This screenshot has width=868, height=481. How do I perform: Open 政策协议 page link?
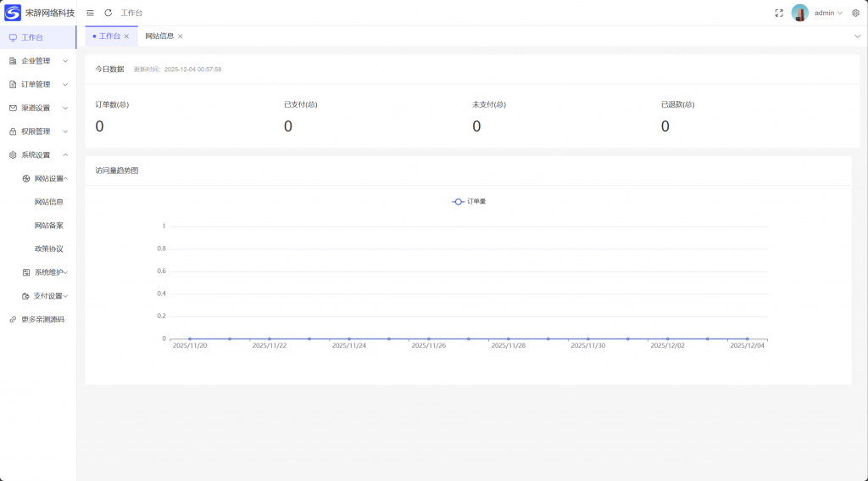click(x=48, y=249)
